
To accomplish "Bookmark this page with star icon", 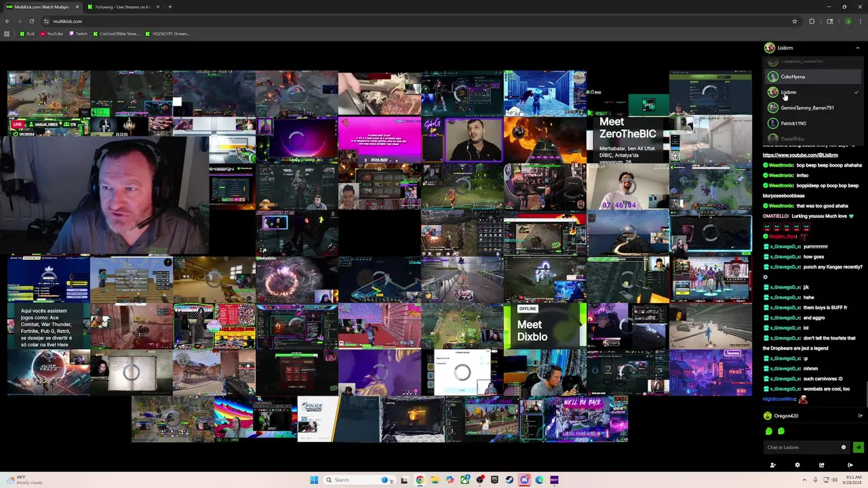I will coord(795,21).
